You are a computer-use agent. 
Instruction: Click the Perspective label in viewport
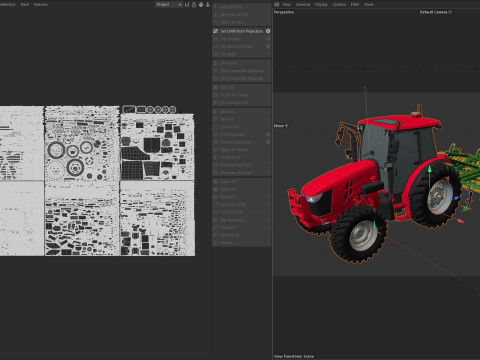[x=284, y=12]
